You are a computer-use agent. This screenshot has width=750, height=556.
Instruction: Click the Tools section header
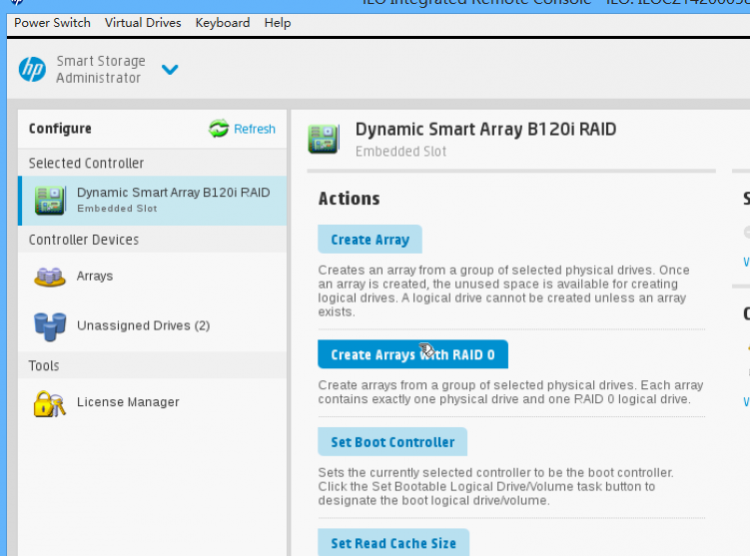[44, 366]
